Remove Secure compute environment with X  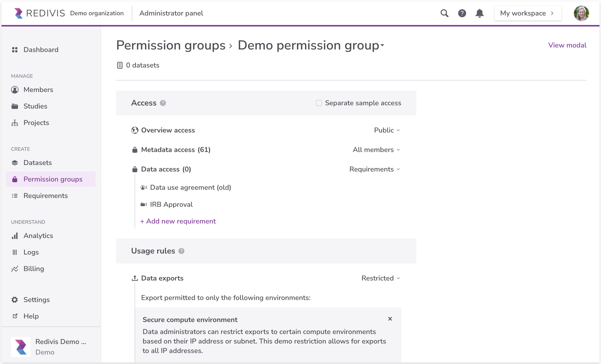[390, 319]
